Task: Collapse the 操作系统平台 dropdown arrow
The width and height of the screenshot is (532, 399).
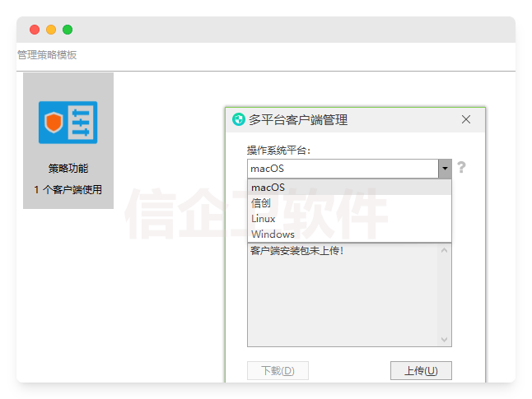Action: pyautogui.click(x=445, y=169)
